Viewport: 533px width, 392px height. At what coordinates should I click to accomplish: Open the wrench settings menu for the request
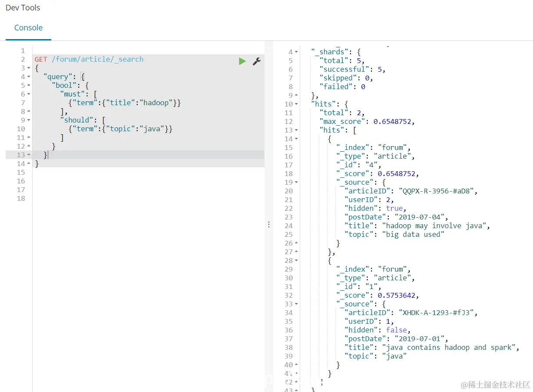tap(256, 61)
